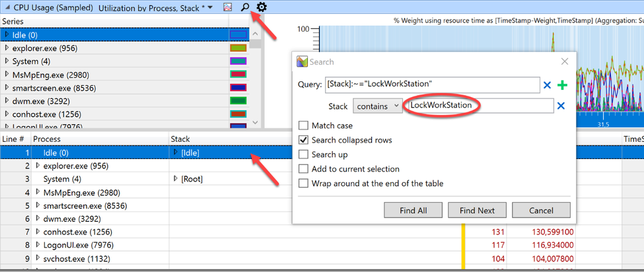Remove the Stack filter condition
The image size is (644, 272).
[561, 106]
